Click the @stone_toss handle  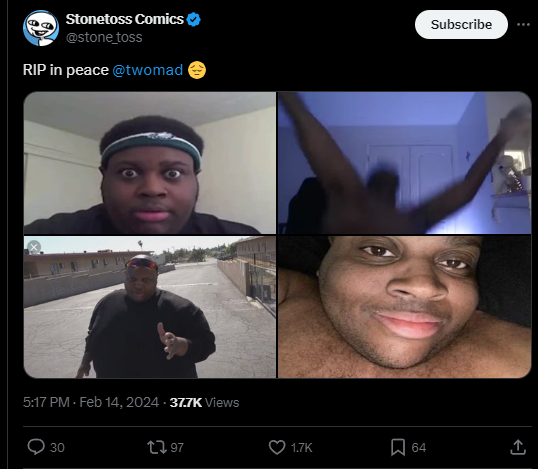tap(104, 37)
